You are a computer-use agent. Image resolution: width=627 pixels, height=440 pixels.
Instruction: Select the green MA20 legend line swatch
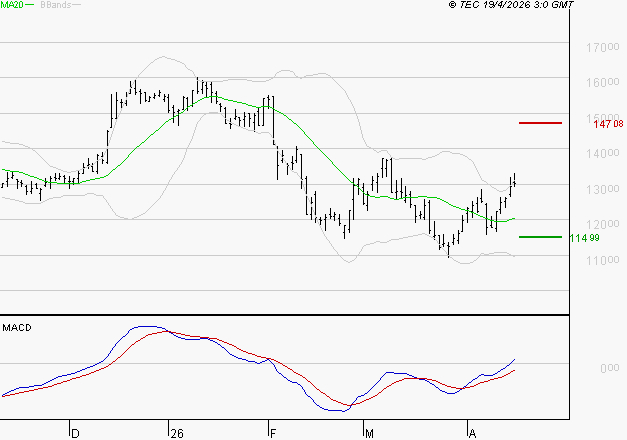(x=30, y=6)
